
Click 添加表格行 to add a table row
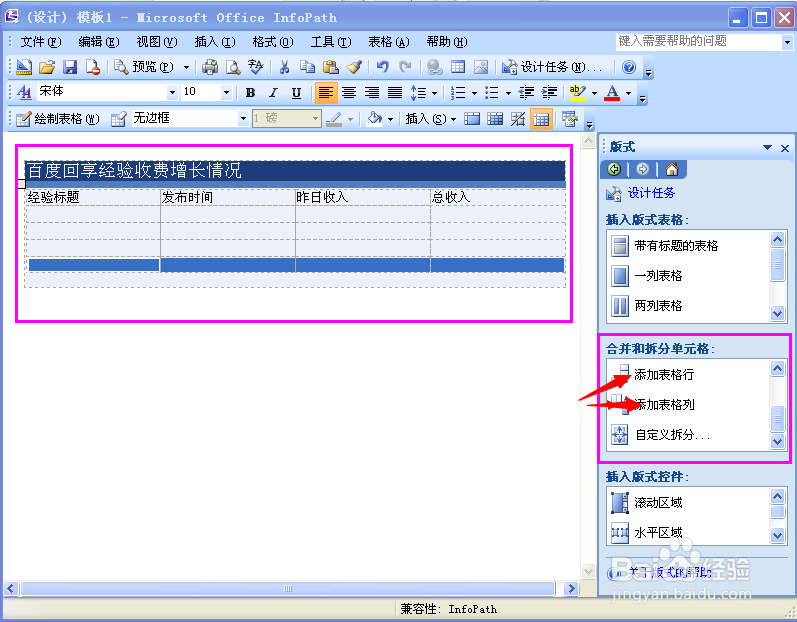point(664,375)
